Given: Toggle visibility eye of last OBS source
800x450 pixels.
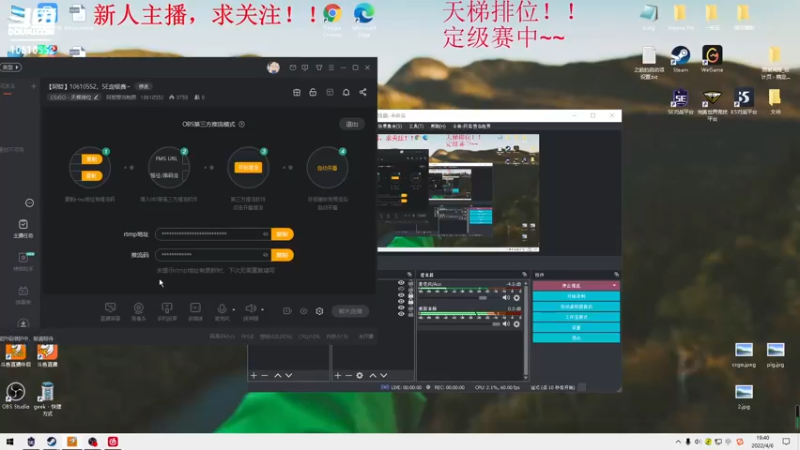Looking at the screenshot, I should (x=401, y=314).
